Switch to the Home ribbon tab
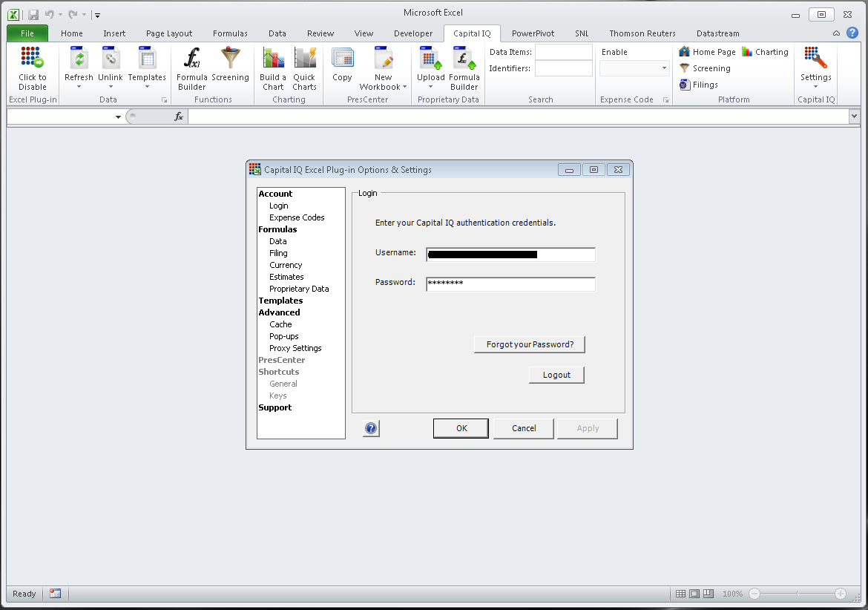The width and height of the screenshot is (868, 610). point(72,33)
